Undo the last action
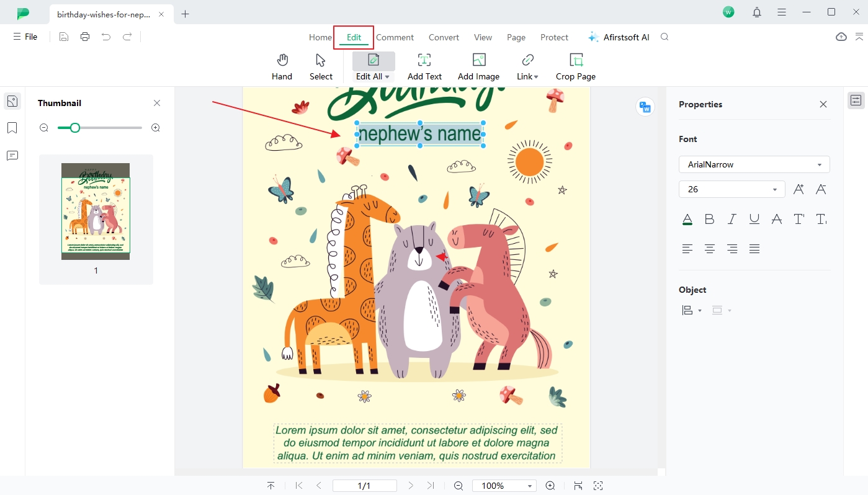868x495 pixels. [x=106, y=37]
